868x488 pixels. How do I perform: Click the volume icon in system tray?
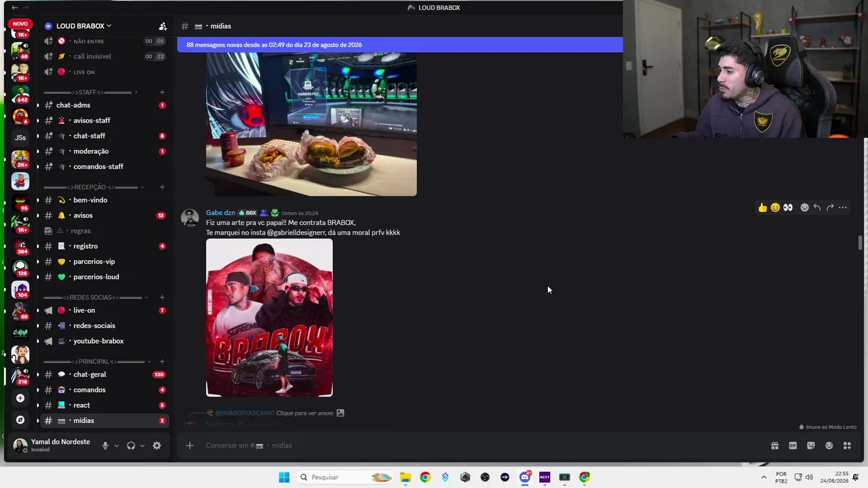[809, 477]
